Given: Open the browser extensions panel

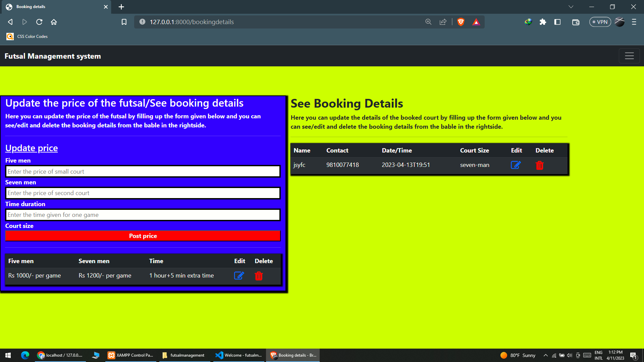Looking at the screenshot, I should coord(543,22).
